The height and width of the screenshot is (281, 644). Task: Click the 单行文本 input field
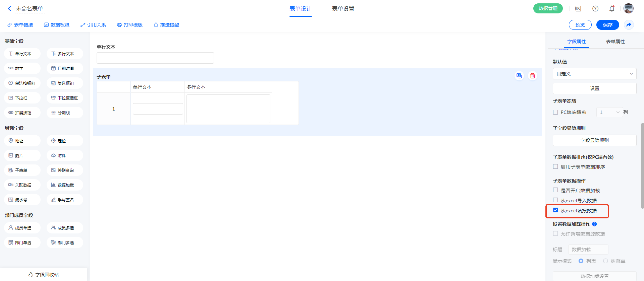click(155, 58)
